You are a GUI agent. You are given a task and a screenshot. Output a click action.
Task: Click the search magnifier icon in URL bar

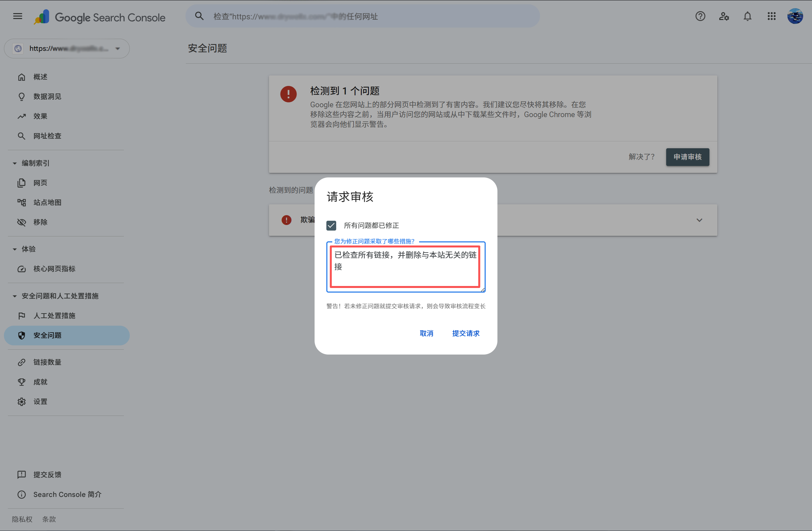pyautogui.click(x=199, y=16)
